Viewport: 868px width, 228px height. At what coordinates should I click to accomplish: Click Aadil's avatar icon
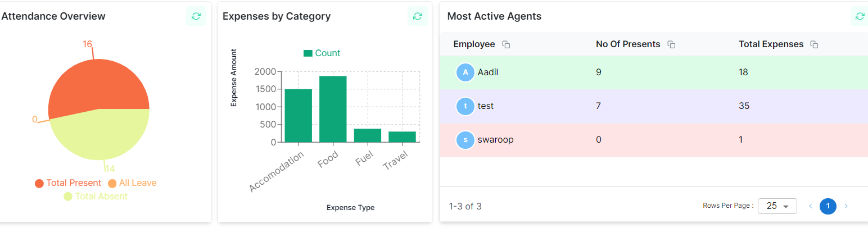tap(465, 72)
